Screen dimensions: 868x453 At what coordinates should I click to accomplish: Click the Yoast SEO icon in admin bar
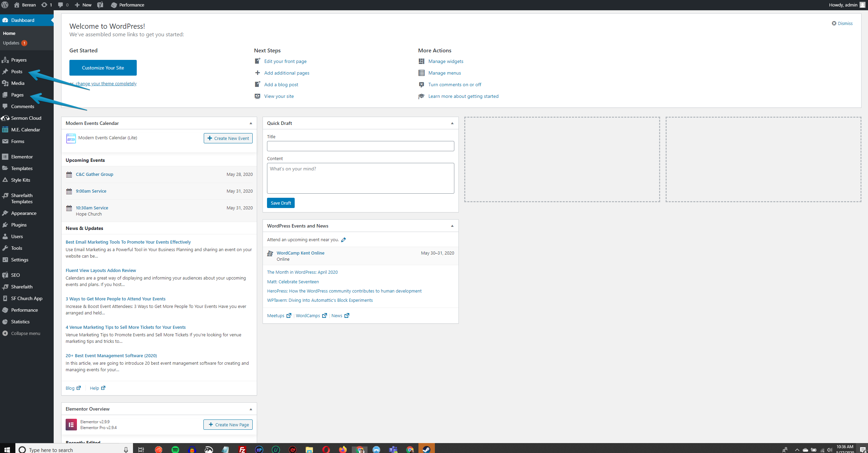(x=100, y=5)
